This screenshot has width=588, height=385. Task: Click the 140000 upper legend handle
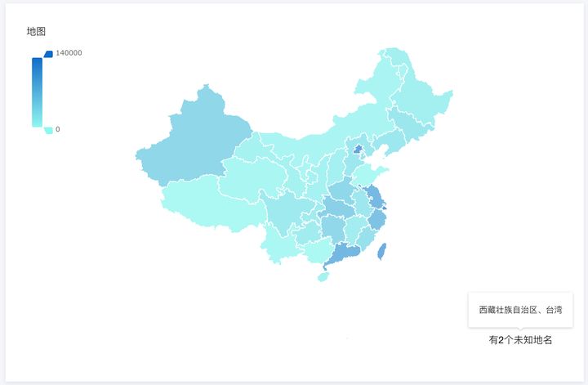(x=48, y=54)
